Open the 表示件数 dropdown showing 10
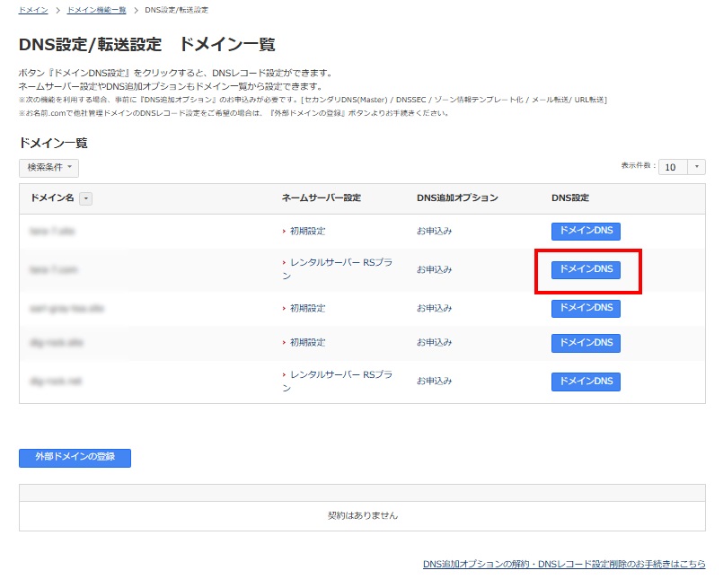This screenshot has width=723, height=588. point(682,167)
